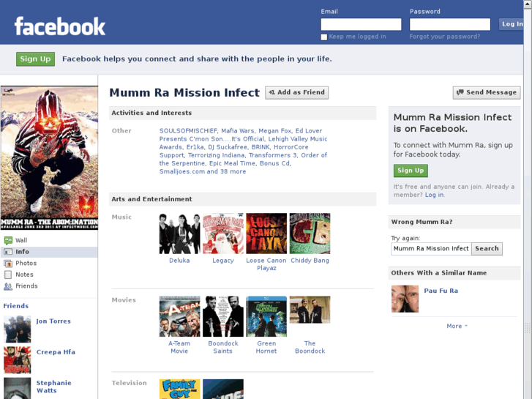The width and height of the screenshot is (532, 399).
Task: Click the page vertical scrollbar
Action: tap(528, 199)
